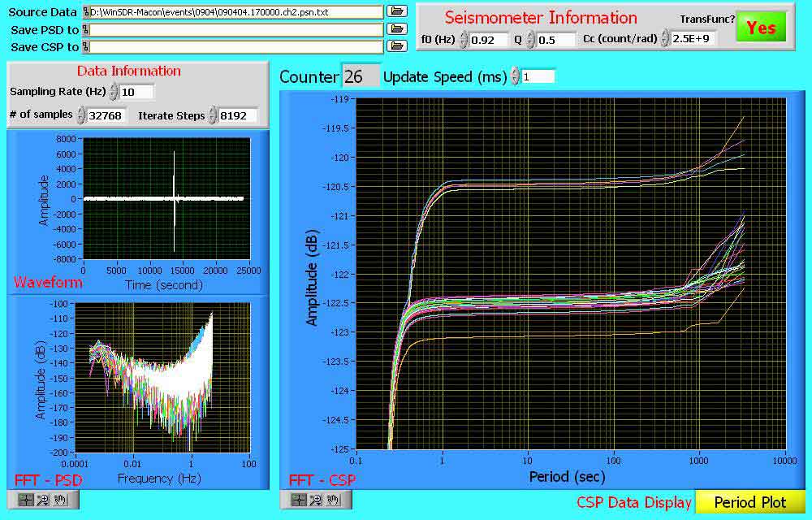Adjust the Iterate Steps stepper arrows
This screenshot has height=520, width=812.
[x=212, y=115]
